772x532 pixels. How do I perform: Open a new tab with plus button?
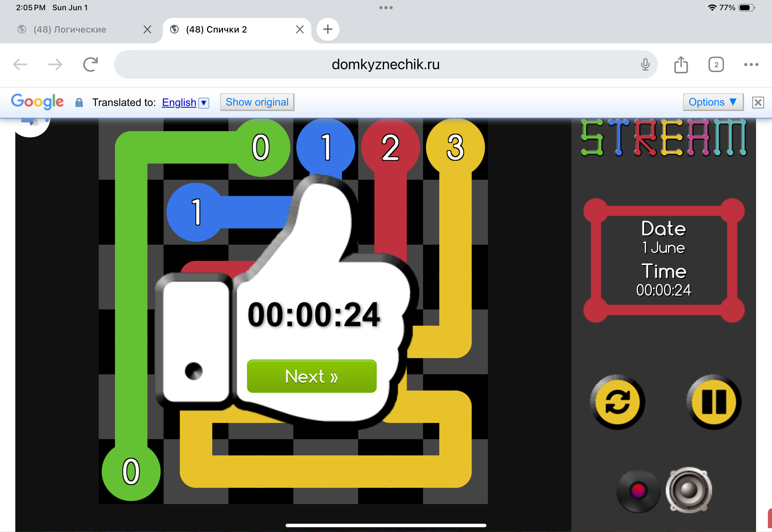tap(328, 29)
